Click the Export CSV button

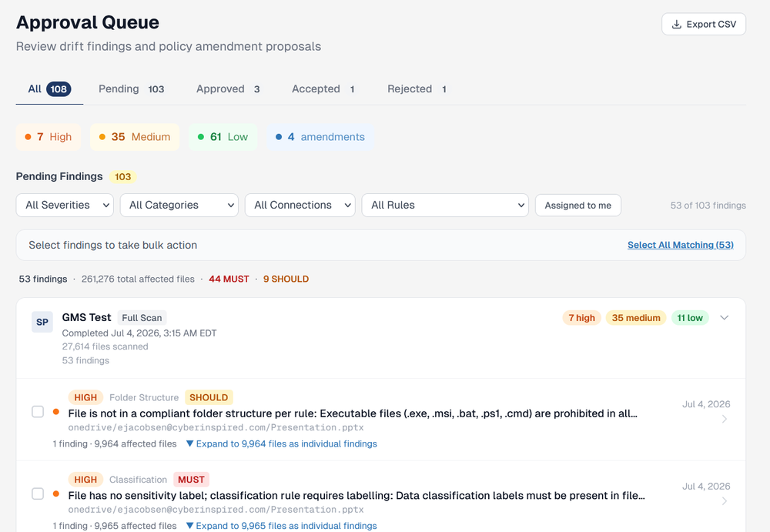pos(703,24)
